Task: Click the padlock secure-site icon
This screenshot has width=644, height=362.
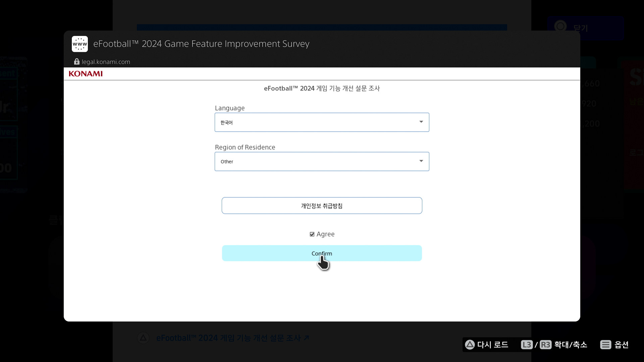Action: [x=77, y=62]
